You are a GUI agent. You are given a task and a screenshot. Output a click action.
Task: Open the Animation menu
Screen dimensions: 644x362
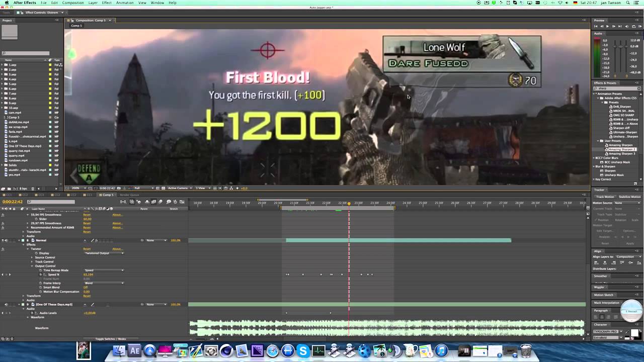click(x=125, y=3)
